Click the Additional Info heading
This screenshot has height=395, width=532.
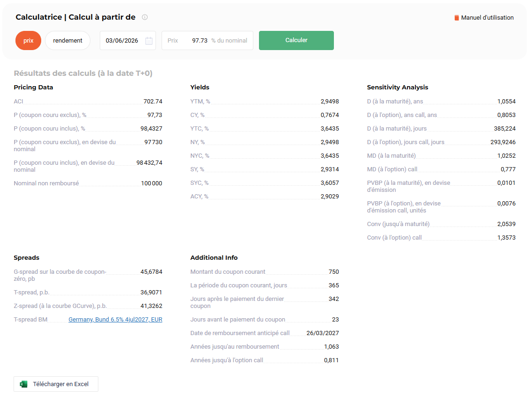point(214,258)
